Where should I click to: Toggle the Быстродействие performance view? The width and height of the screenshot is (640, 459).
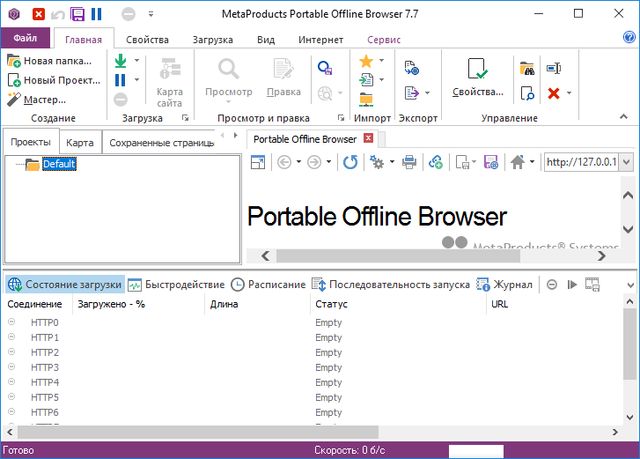(x=176, y=284)
